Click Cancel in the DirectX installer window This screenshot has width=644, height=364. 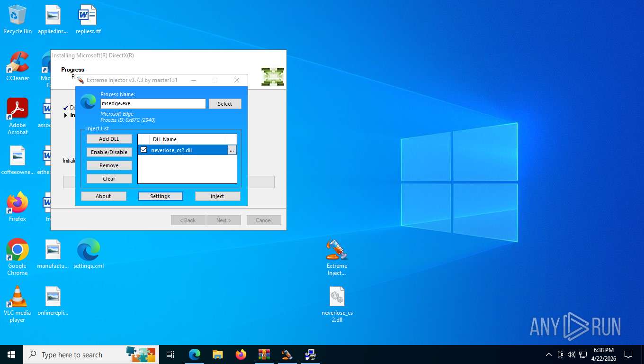pos(264,220)
